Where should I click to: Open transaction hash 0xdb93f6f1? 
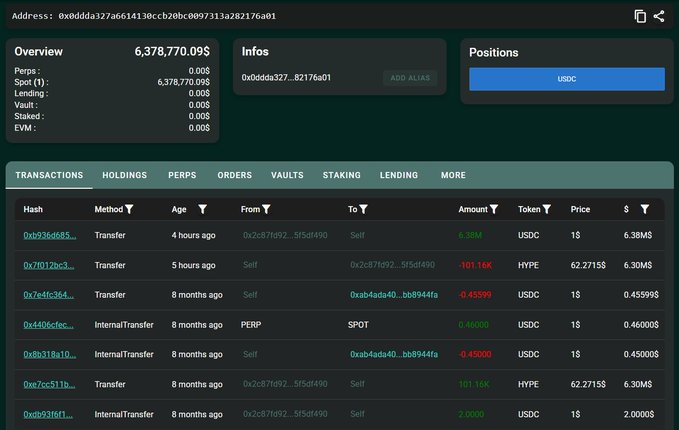[48, 414]
